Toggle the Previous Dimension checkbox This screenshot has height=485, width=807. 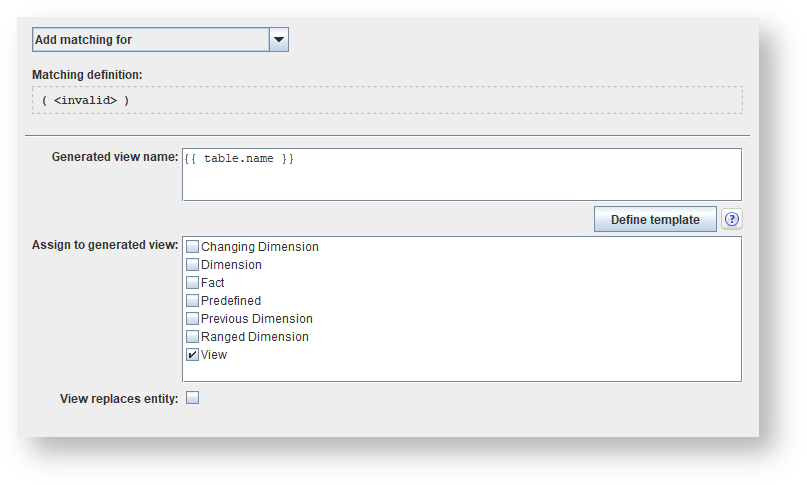(193, 319)
